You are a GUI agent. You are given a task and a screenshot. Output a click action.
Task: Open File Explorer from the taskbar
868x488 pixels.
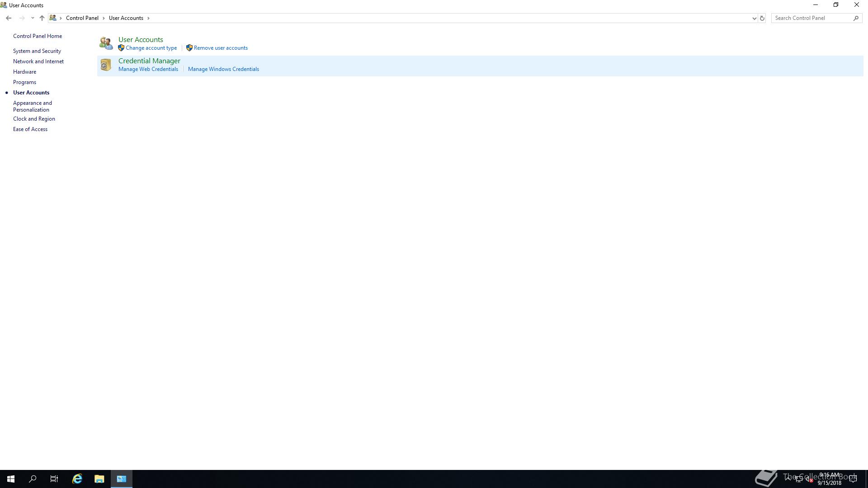[x=99, y=479]
